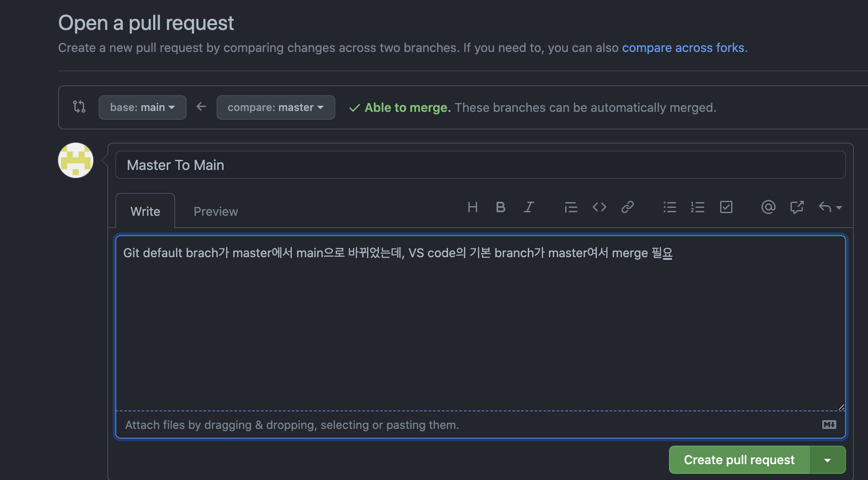Click the Master To Main title field
The height and width of the screenshot is (480, 868).
click(x=480, y=165)
